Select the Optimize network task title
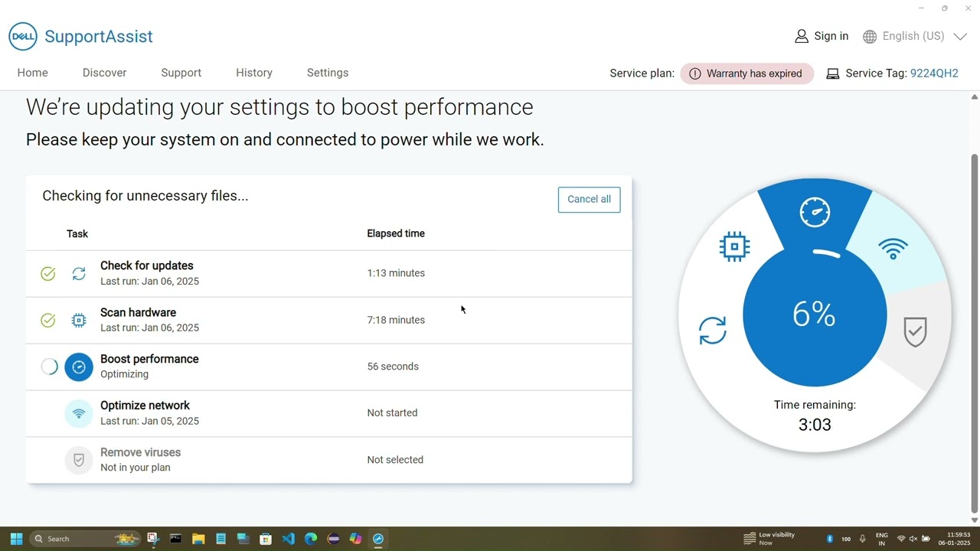The image size is (980, 551). [145, 406]
